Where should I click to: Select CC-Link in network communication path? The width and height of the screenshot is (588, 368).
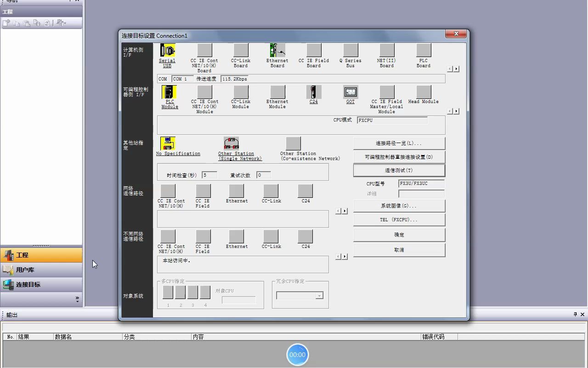coord(271,190)
